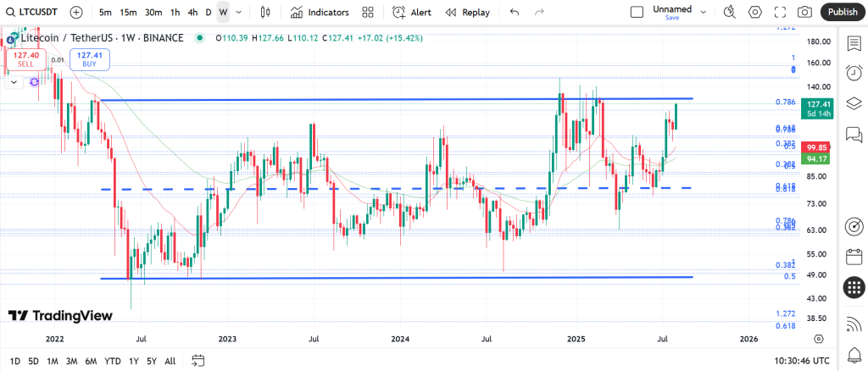Open the products grid icon in sidebar
This screenshot has width=868, height=371.
click(854, 287)
